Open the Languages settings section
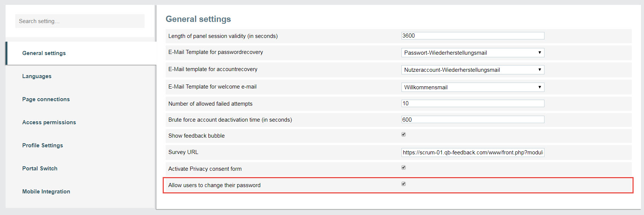The height and width of the screenshot is (215, 644). click(37, 76)
